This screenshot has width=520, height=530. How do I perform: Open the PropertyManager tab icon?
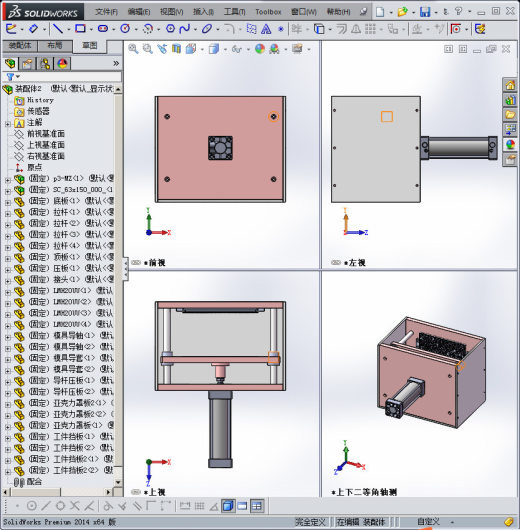[27, 64]
